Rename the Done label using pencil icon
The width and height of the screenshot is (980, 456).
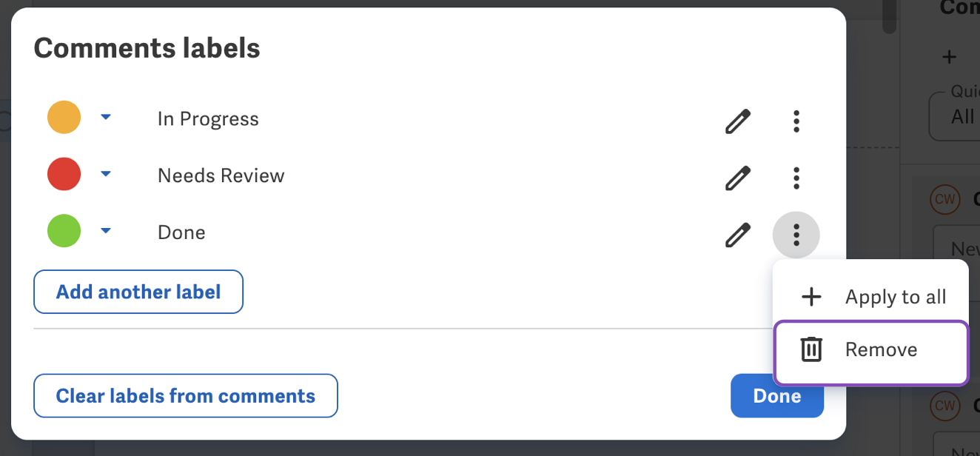(737, 235)
